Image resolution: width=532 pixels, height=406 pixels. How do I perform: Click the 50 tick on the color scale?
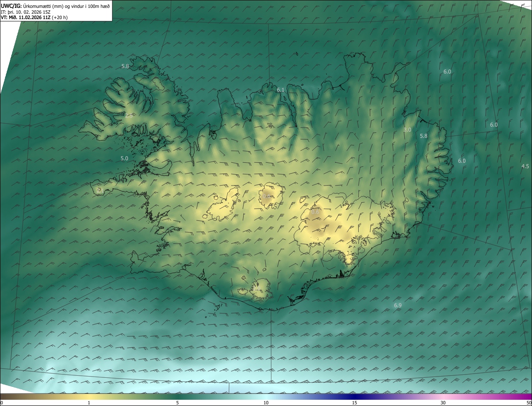(529, 403)
